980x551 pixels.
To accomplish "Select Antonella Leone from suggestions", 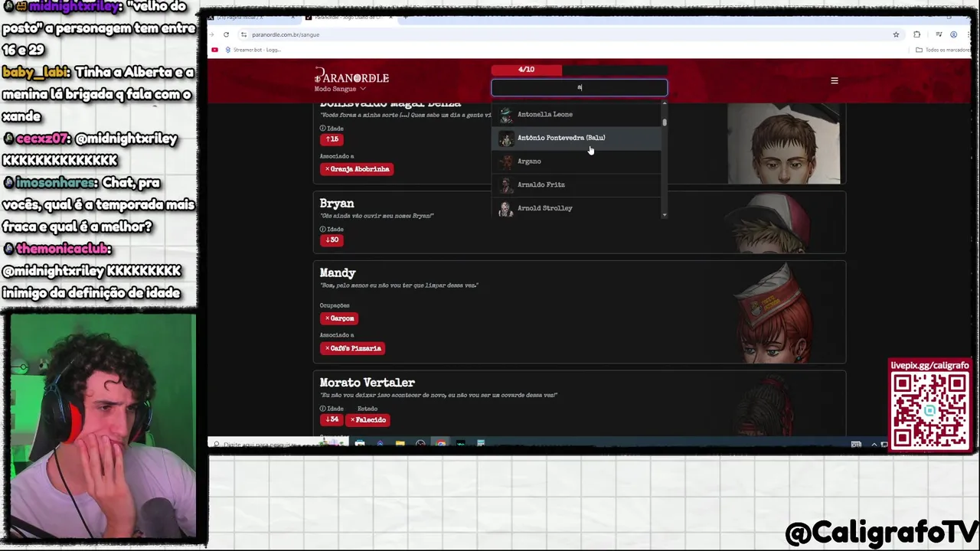I will [577, 114].
